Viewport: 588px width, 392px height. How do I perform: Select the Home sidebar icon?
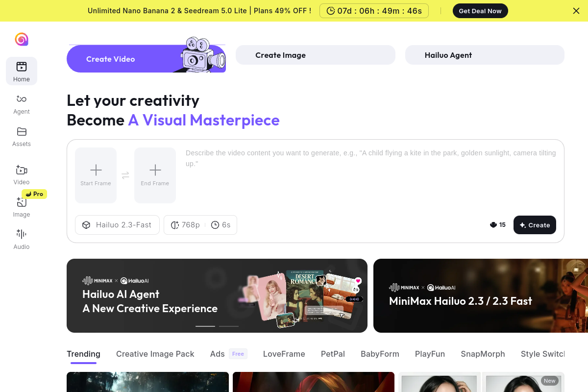(22, 72)
